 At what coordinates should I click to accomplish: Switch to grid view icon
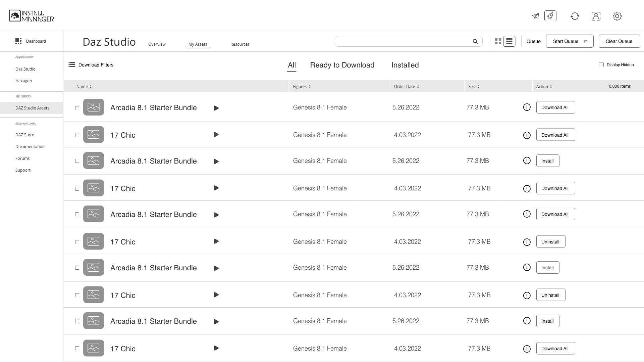[498, 41]
